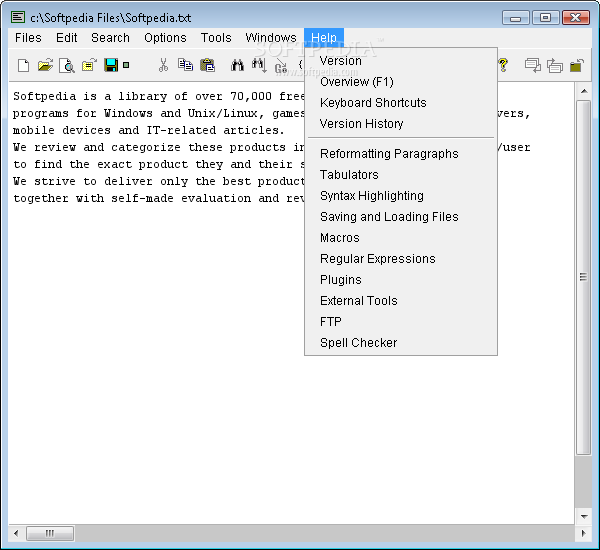Image resolution: width=600 pixels, height=550 pixels.
Task: Click the vertical scrollbar down arrow
Action: [584, 517]
